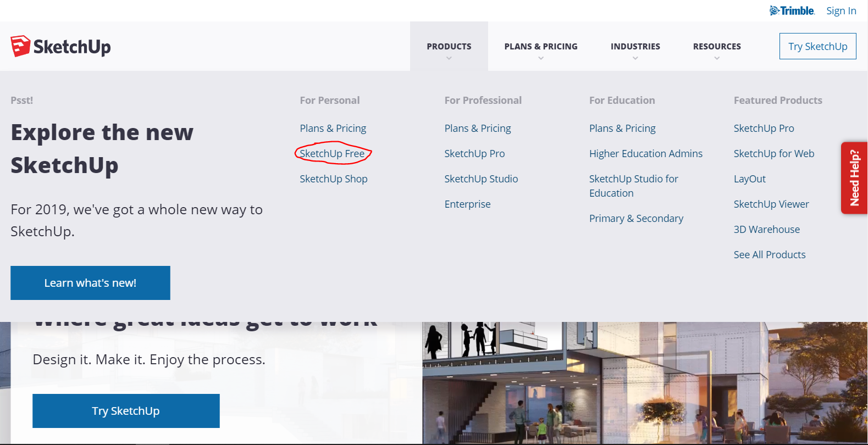Screen dimensions: 868x445
Task: Click the For Education heading
Action: pos(622,100)
